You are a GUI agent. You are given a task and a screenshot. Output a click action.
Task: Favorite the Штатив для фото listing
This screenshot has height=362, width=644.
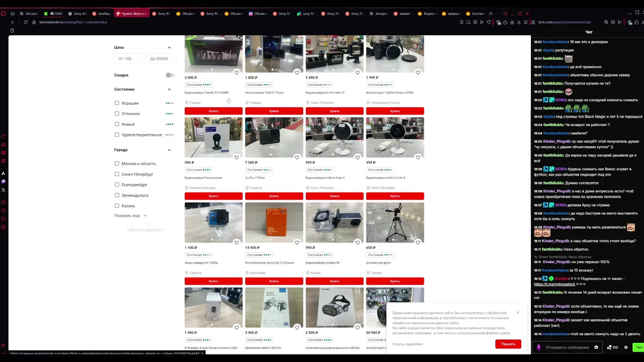pyautogui.click(x=418, y=242)
